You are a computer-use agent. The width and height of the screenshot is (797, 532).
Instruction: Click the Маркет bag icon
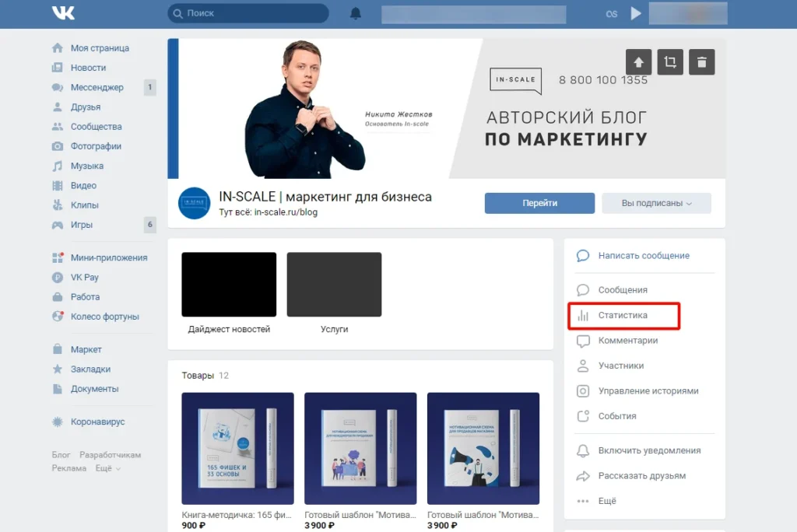[58, 349]
